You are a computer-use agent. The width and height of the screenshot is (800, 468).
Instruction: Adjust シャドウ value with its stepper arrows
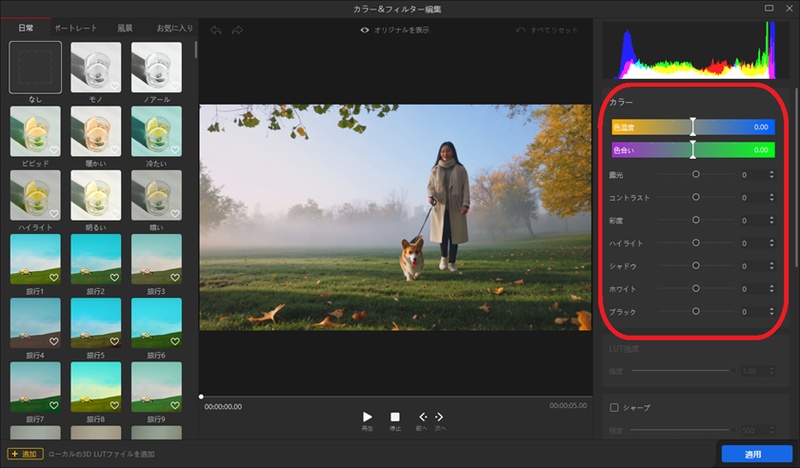[771, 265]
